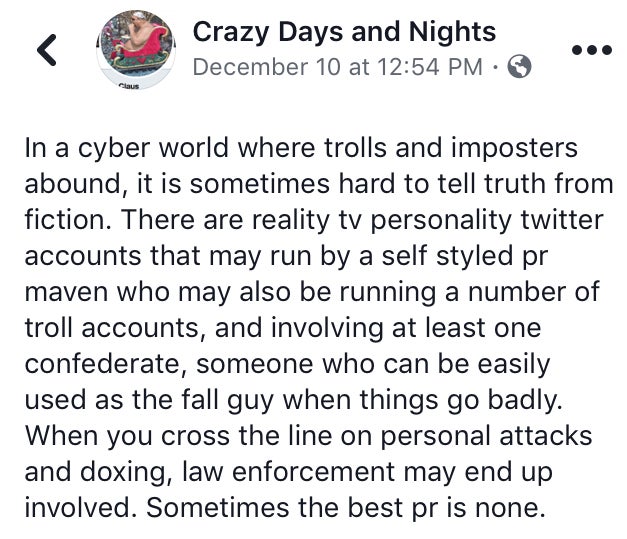Tap the word 'maven' in post body
Viewport: 627px width, 539px height.
click(x=66, y=292)
